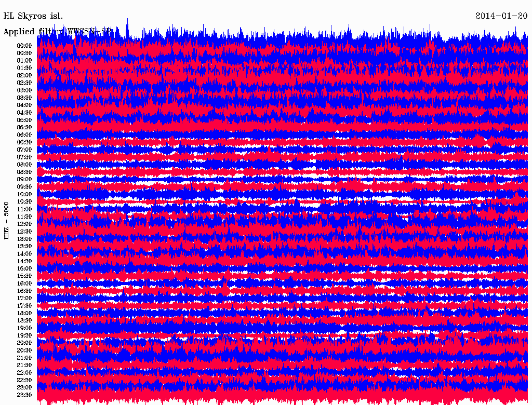The width and height of the screenshot is (532, 405).
Task: Click the date label 2014-01-20
Action: coord(501,16)
